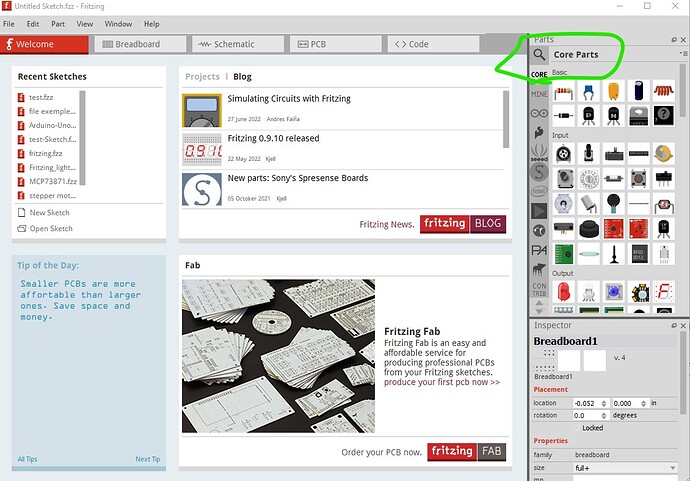Pick the electrolytic capacitor part

tap(639, 91)
